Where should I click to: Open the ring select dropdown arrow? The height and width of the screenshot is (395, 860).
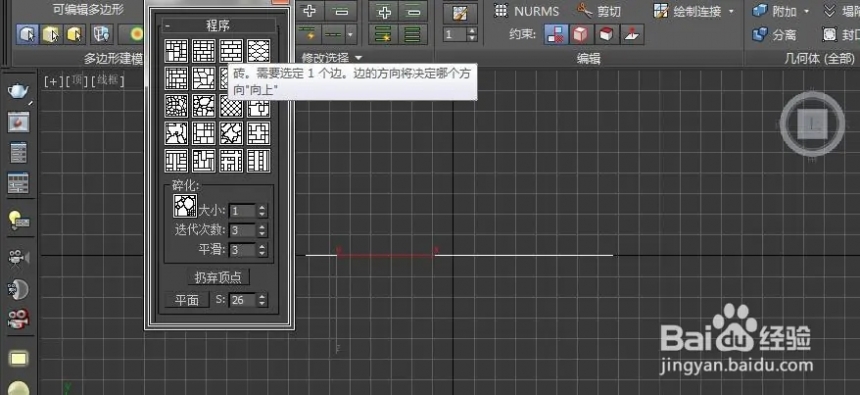click(x=350, y=34)
